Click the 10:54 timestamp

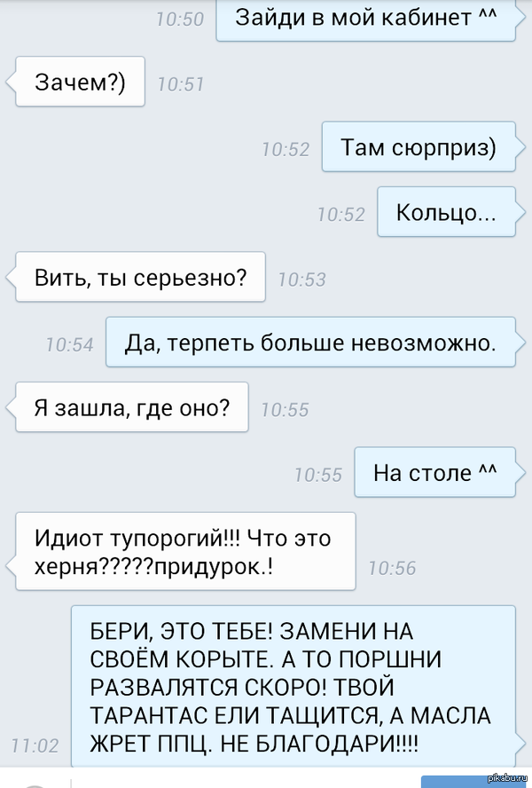point(70,344)
